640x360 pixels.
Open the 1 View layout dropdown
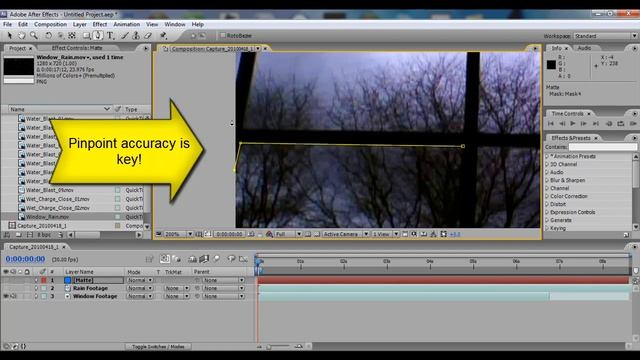tap(385, 234)
